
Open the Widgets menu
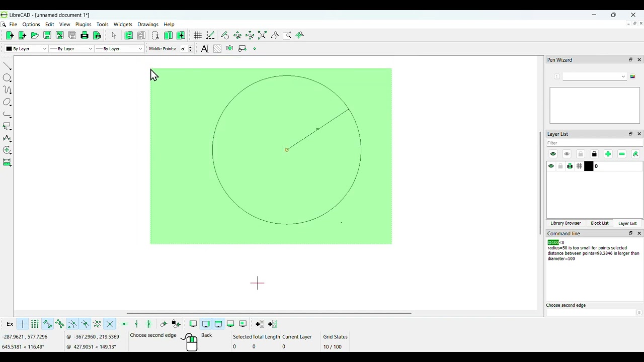coord(123,24)
